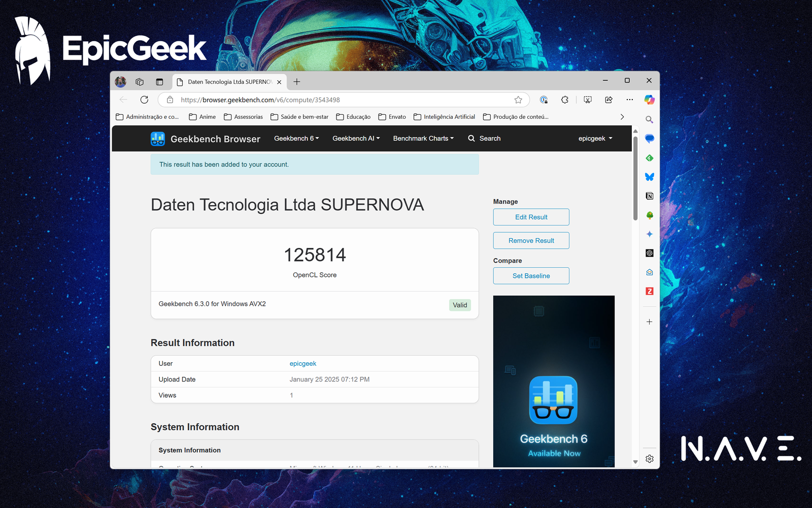The height and width of the screenshot is (508, 812).
Task: Click the share icon in the toolbar
Action: coord(608,100)
